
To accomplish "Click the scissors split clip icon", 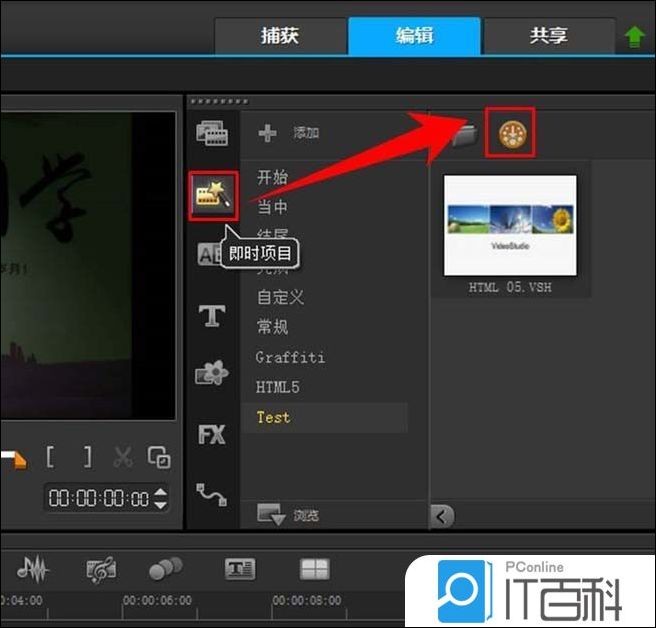I will [123, 457].
